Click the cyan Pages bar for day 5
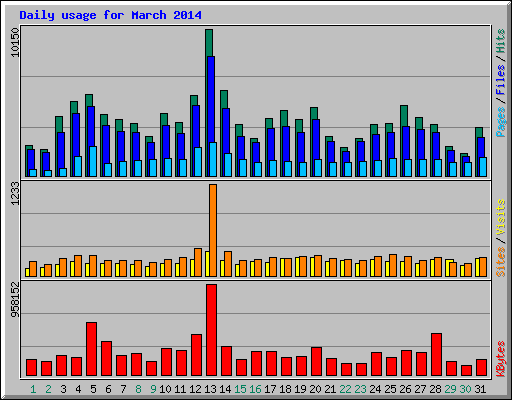Screen dimensions: 512x400 [93, 161]
